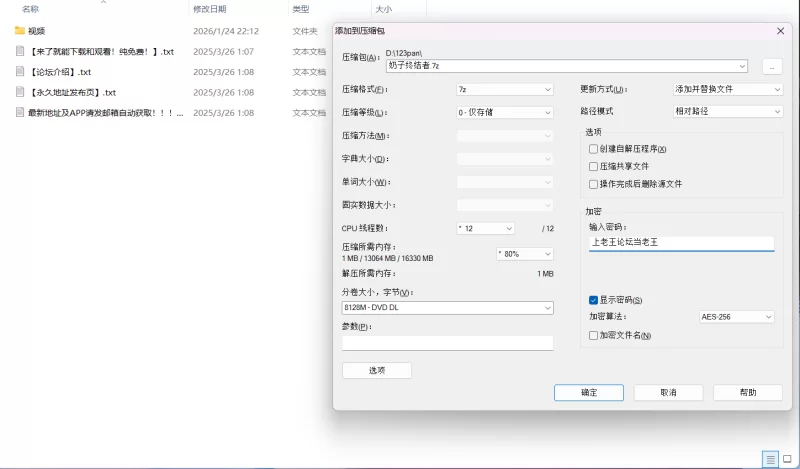Viewport: 800px width, 469px height.
Task: Enable 创建自解压程序 checkbox
Action: coord(593,149)
